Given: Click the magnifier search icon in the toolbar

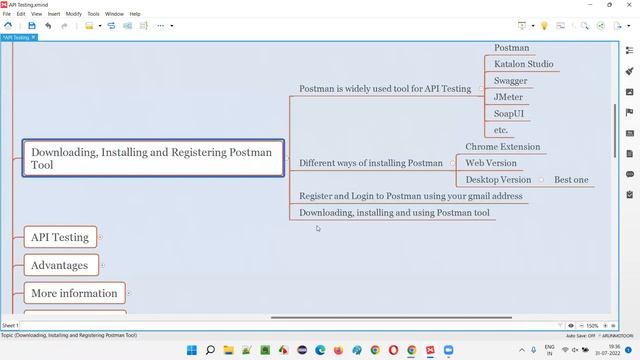Looking at the screenshot, I should click(585, 26).
